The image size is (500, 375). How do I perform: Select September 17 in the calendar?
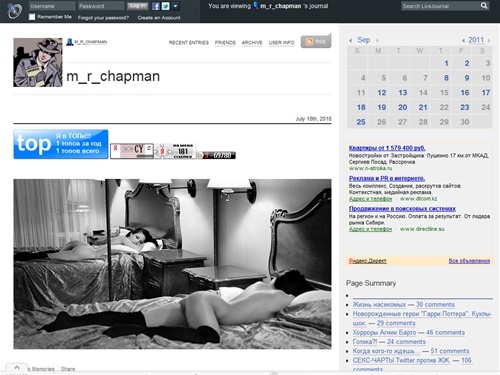point(486,93)
